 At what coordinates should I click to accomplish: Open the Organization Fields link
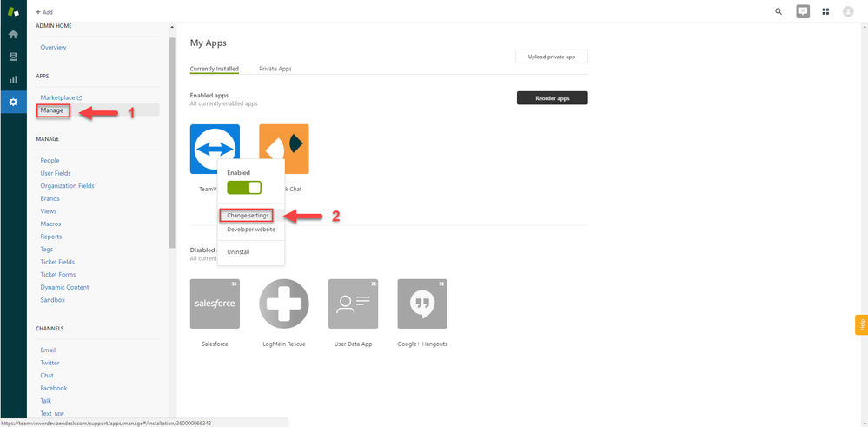click(68, 186)
